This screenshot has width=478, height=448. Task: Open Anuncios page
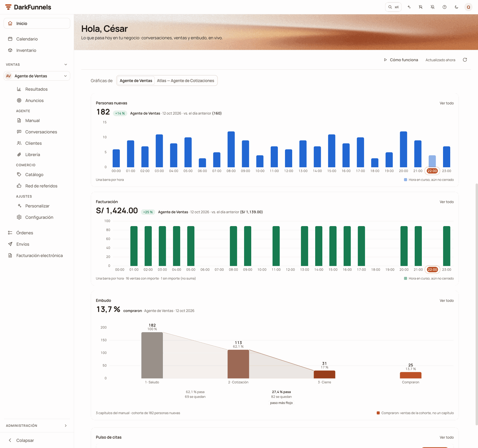point(34,100)
